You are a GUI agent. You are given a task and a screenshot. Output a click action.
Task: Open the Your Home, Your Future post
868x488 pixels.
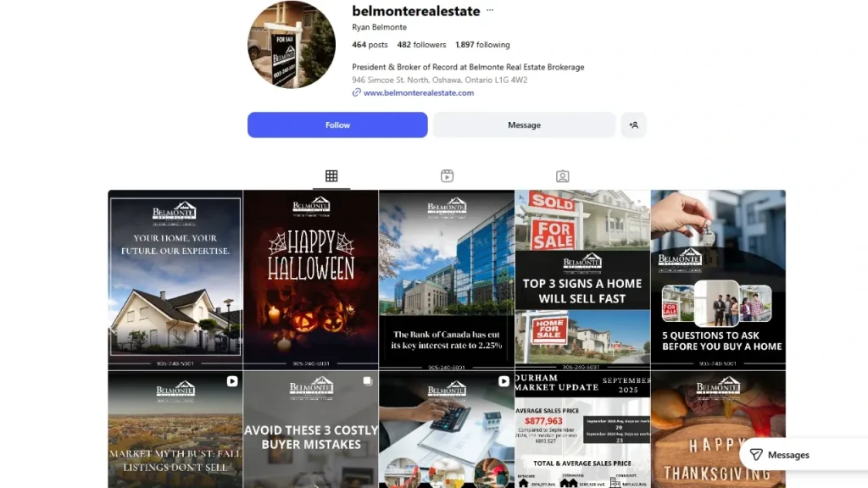(175, 279)
